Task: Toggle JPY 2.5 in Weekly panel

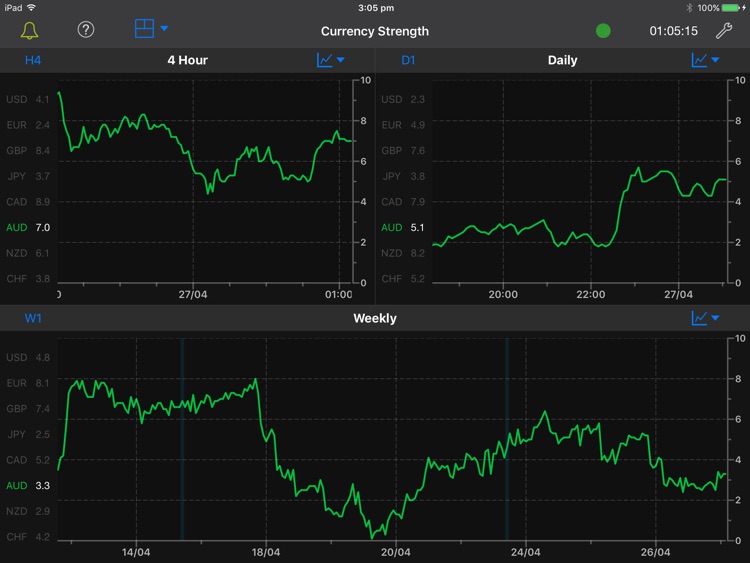Action: (x=28, y=434)
